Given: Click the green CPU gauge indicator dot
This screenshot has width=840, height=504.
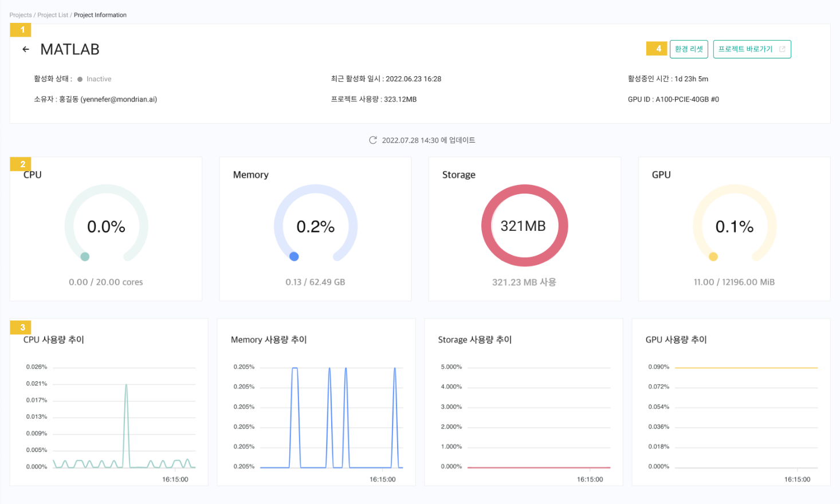Looking at the screenshot, I should (85, 257).
